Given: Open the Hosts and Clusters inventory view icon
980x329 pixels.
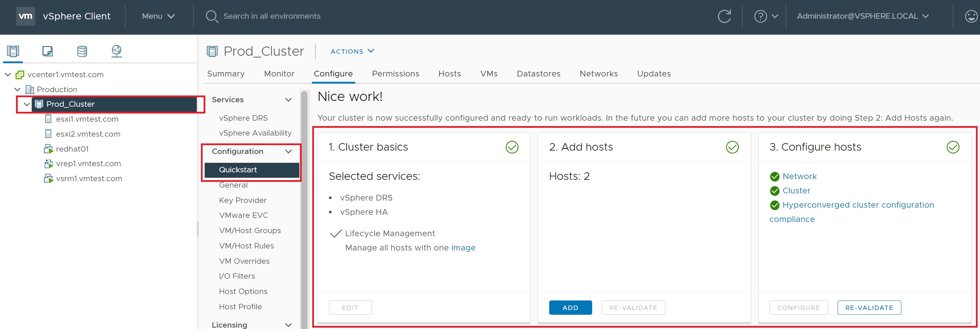Looking at the screenshot, I should pos(13,51).
